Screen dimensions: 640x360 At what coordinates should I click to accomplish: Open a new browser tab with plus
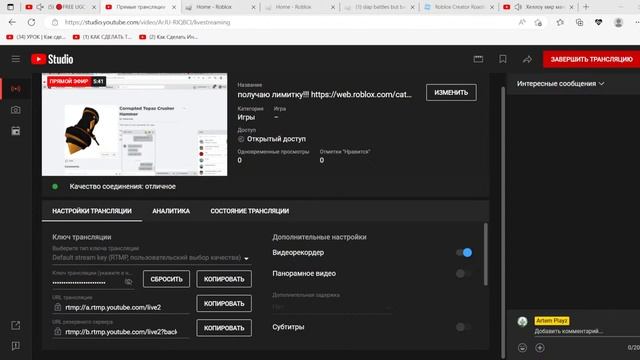click(586, 7)
